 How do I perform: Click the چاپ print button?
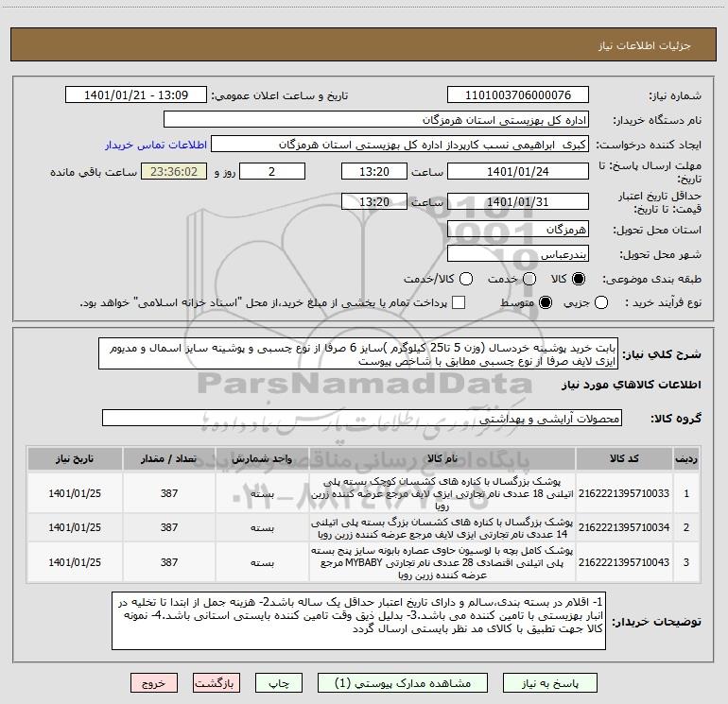(279, 682)
